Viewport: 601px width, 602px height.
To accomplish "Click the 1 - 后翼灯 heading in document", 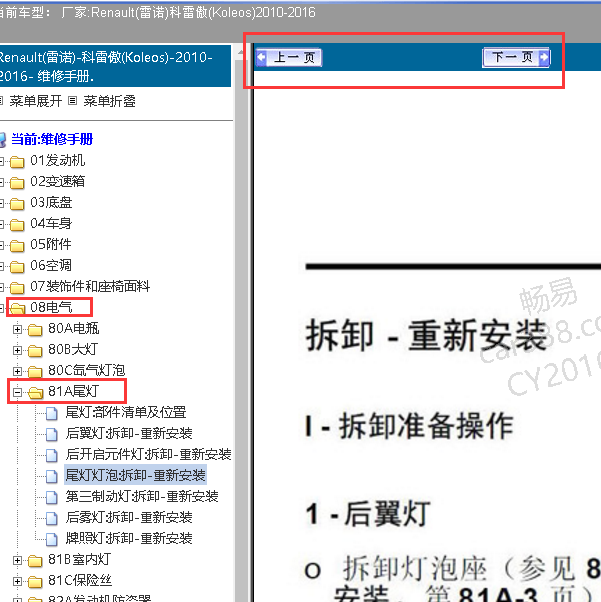I will [368, 514].
